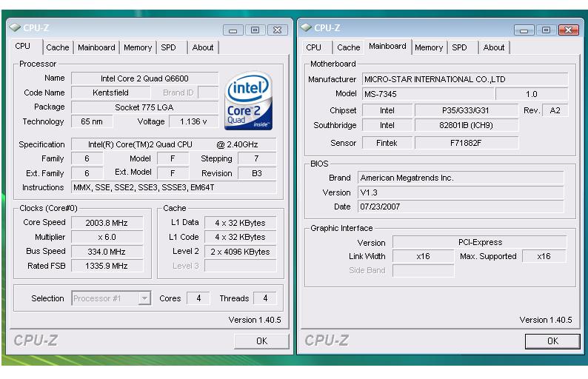Click the sensor value F71882F
This screenshot has width=588, height=379.
(x=466, y=143)
